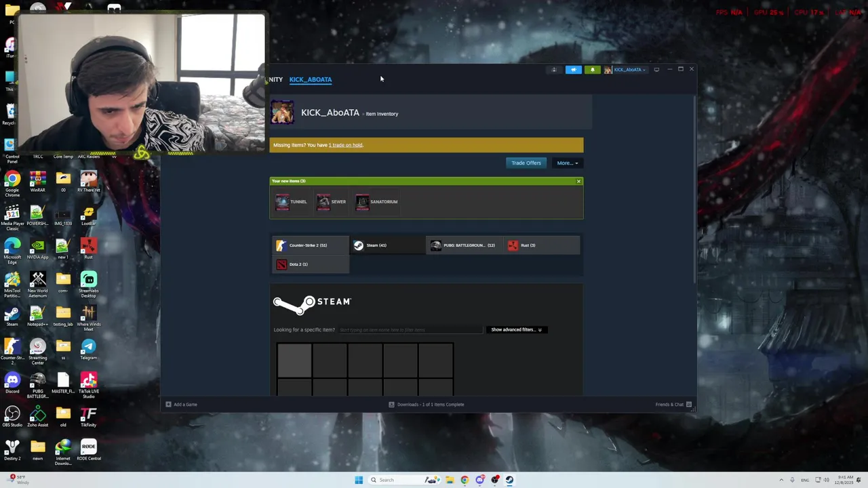Open the 1 trade on hold link
Viewport: 868px width, 488px height.
tap(345, 145)
